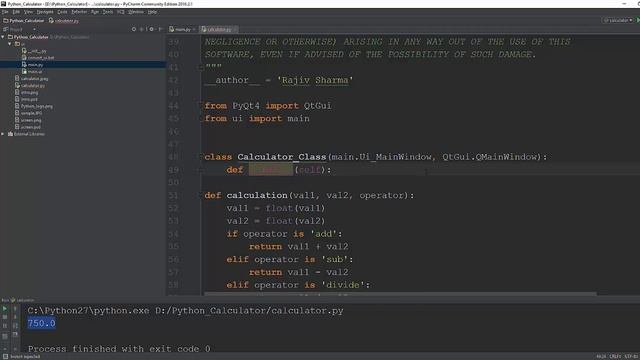
Task: Switch to the calculator.py editor tab
Action: click(219, 29)
